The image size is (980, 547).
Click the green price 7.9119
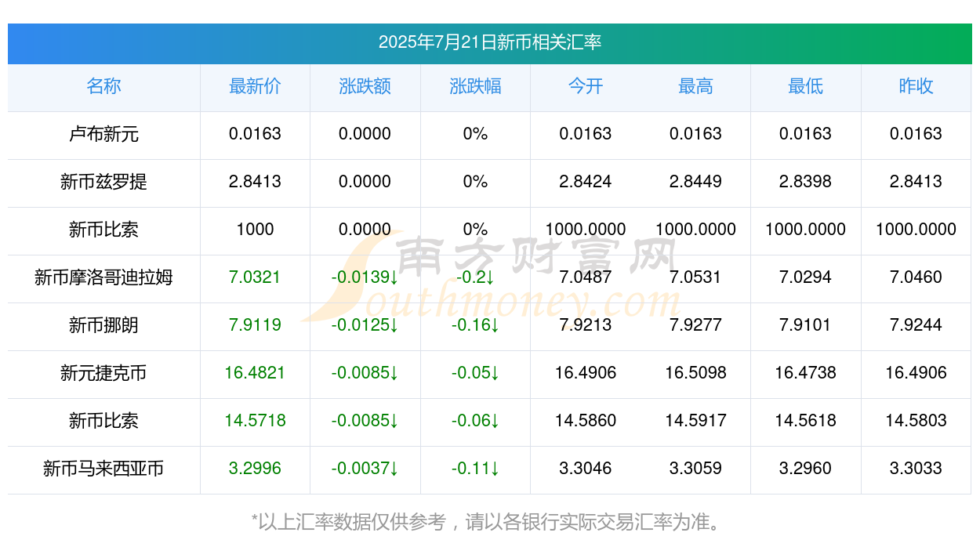point(255,325)
